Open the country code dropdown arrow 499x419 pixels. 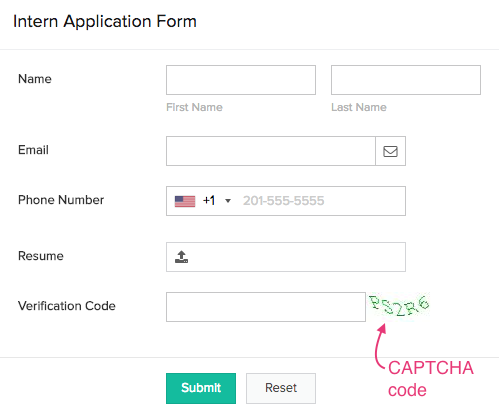(x=228, y=201)
